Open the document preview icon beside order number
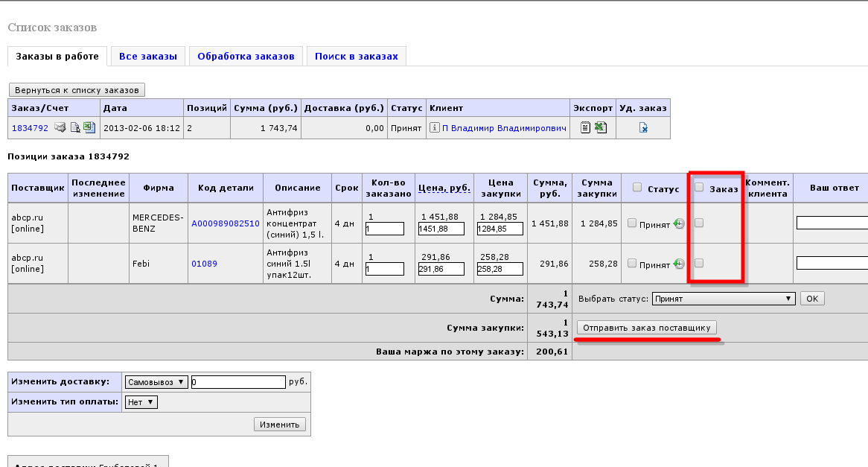The image size is (868, 467). (75, 128)
